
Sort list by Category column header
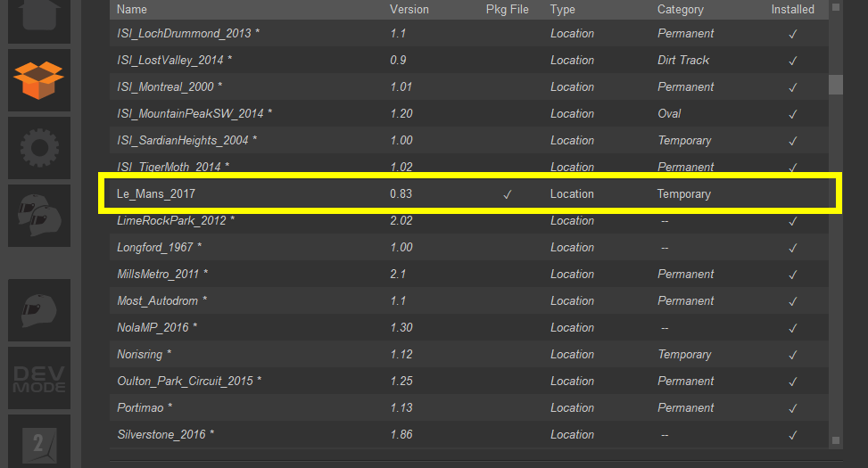(x=681, y=10)
